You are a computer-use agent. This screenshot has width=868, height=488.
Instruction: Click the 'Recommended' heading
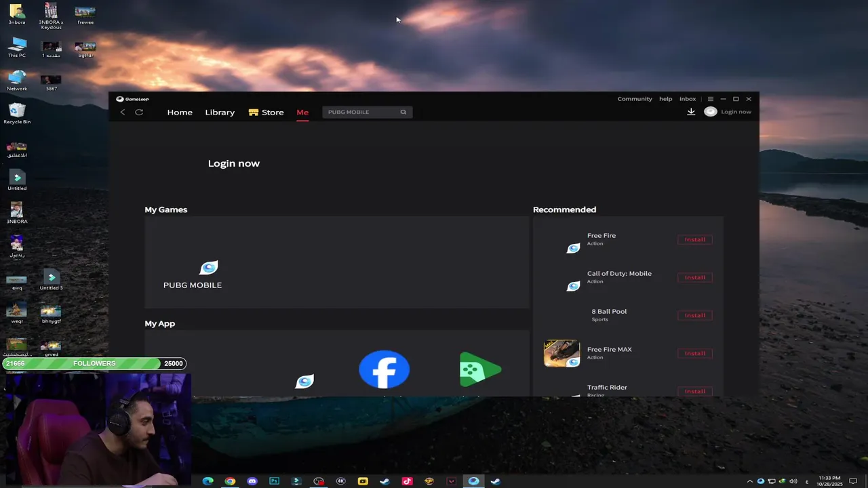[x=564, y=209]
